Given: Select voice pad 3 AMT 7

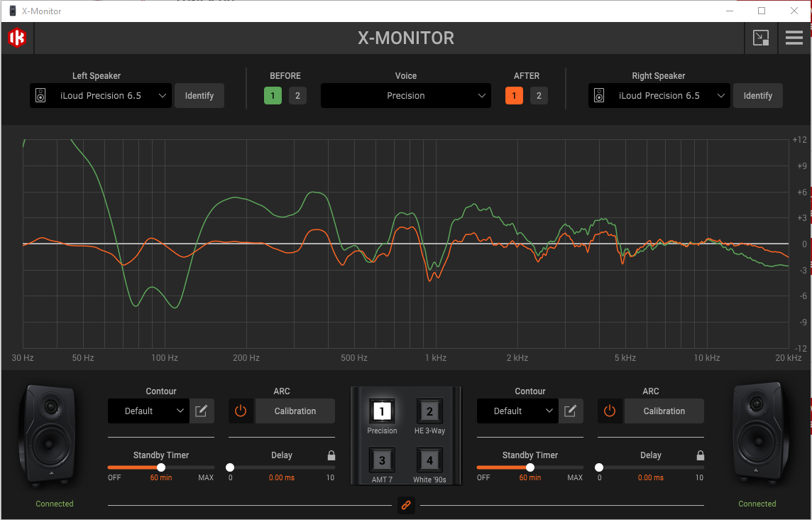Looking at the screenshot, I should pos(382,460).
